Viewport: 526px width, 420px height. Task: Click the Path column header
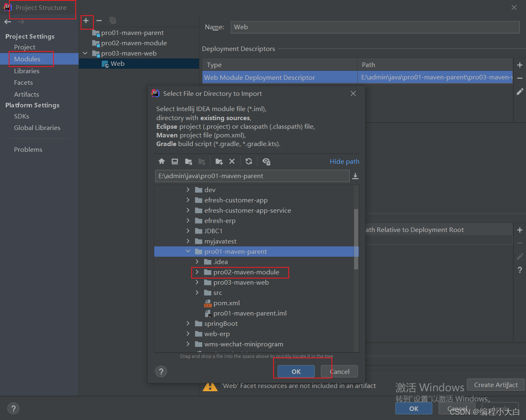click(435, 65)
